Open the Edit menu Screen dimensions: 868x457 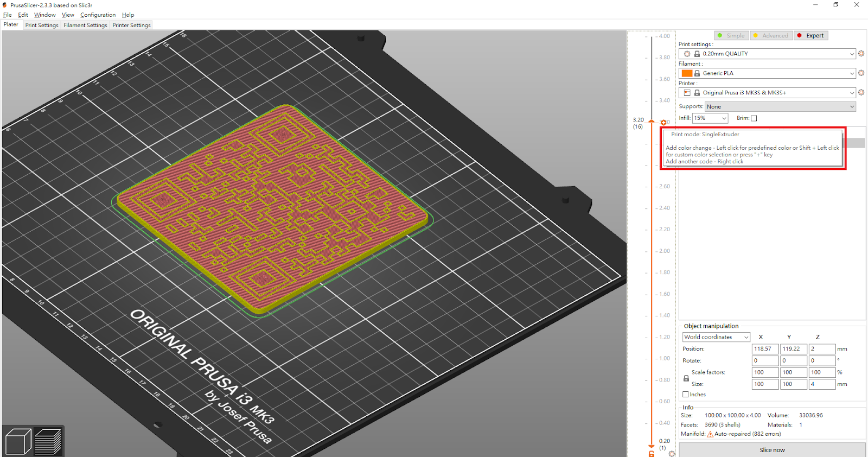click(x=23, y=15)
